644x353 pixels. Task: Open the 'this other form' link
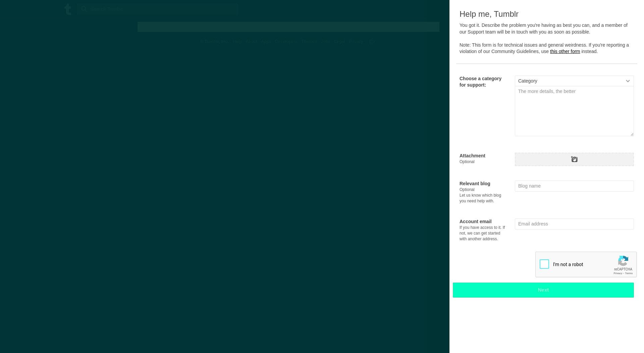coord(565,51)
